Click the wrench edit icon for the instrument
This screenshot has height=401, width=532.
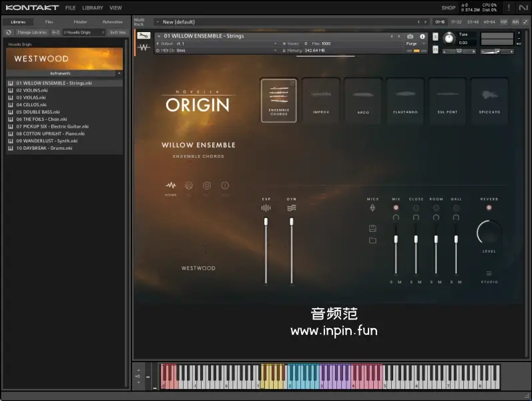[x=142, y=35]
